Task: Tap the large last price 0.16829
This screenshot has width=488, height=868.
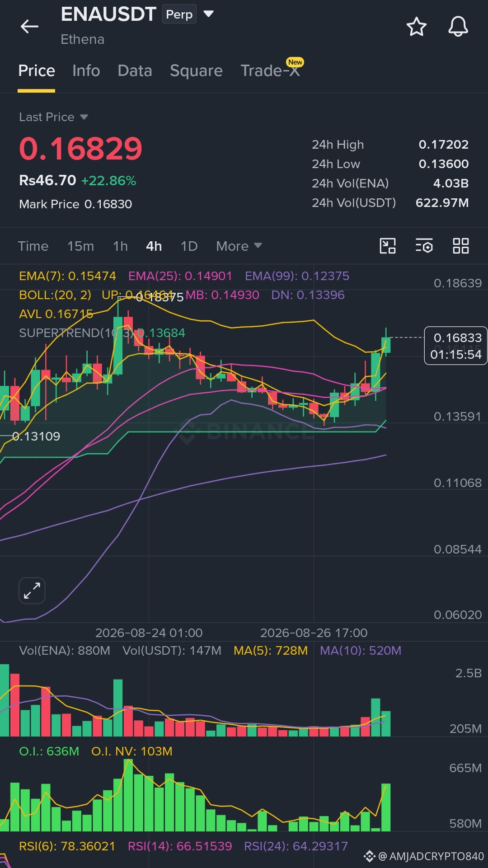Action: pyautogui.click(x=80, y=149)
